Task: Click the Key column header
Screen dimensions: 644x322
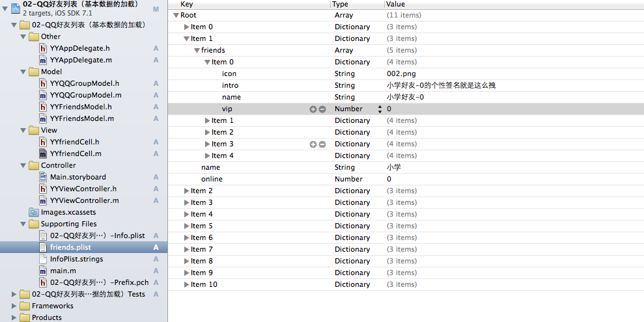Action: [x=247, y=4]
